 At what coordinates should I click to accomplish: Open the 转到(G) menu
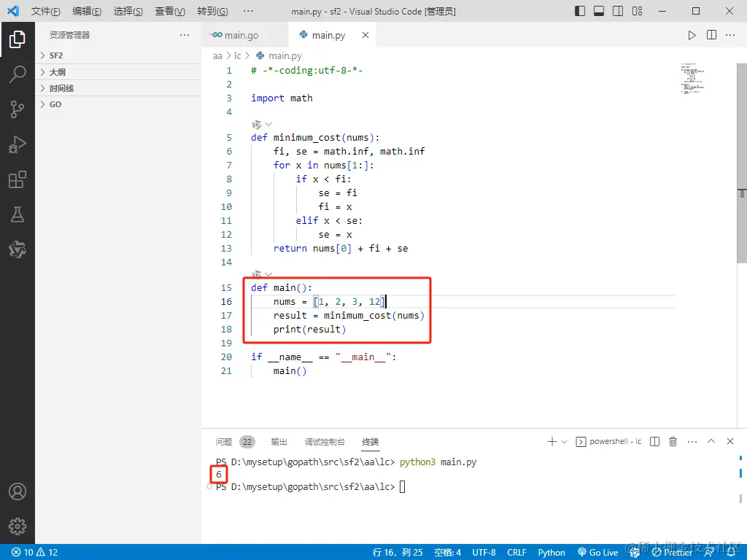click(x=212, y=11)
